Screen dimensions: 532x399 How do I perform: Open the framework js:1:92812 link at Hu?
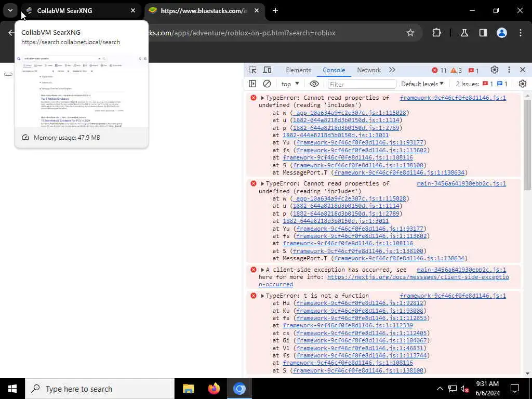360,303
